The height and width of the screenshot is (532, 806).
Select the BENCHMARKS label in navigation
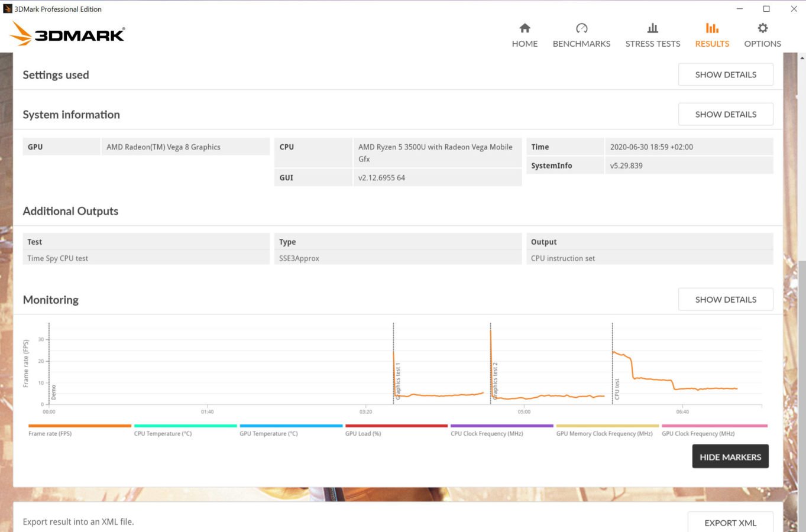581,44
